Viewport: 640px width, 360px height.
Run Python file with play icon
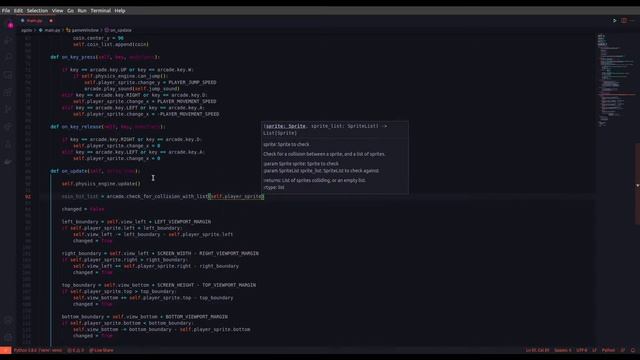pyautogui.click(x=614, y=20)
